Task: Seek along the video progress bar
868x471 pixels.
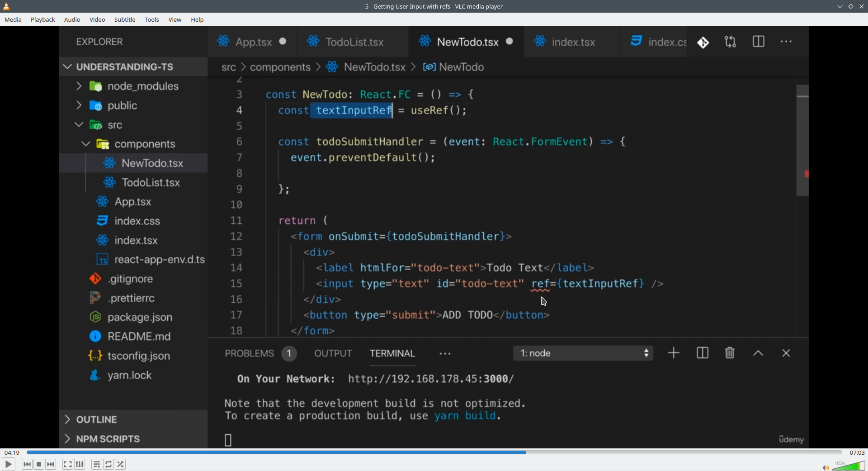Action: [x=434, y=452]
